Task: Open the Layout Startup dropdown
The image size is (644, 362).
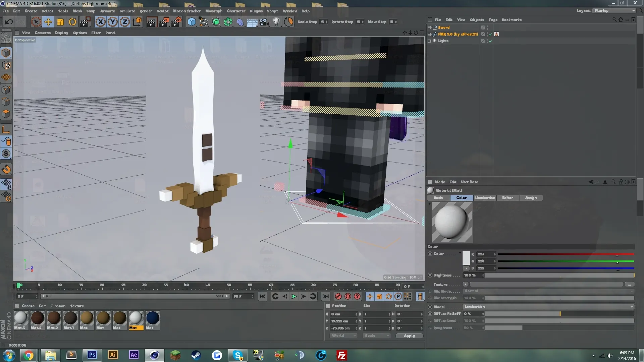Action: (x=614, y=11)
